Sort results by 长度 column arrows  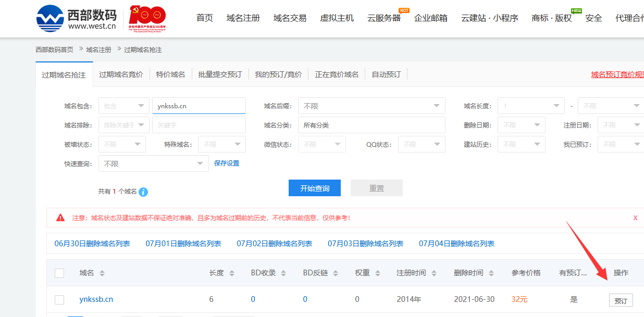[232, 273]
